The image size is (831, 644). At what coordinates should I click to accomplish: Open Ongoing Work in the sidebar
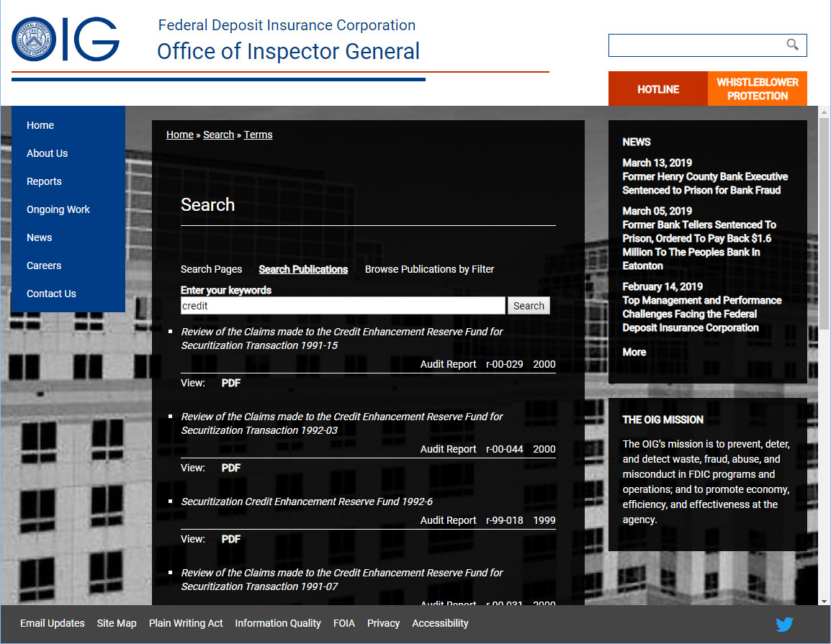click(x=58, y=209)
